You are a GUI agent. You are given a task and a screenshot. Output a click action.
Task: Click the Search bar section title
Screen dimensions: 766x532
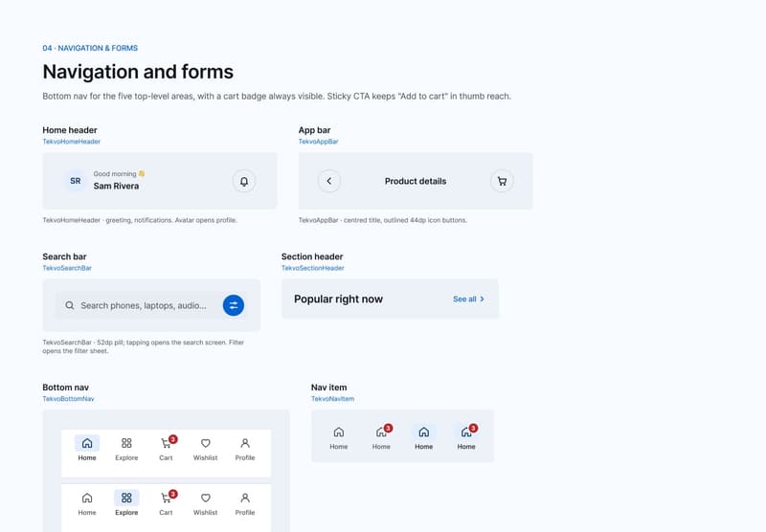click(64, 256)
